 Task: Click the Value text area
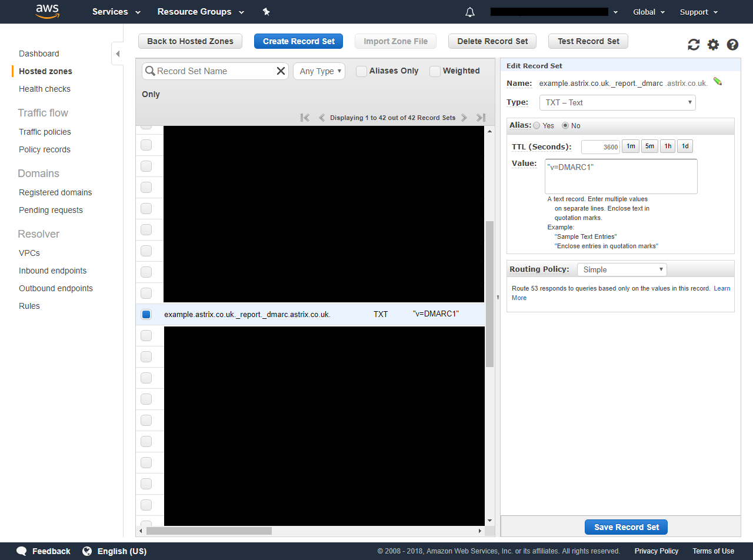621,176
